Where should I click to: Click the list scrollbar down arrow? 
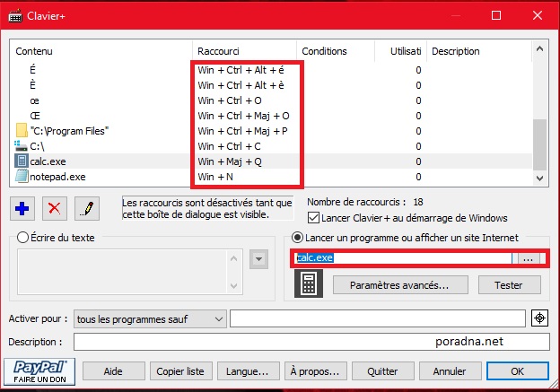tap(539, 178)
